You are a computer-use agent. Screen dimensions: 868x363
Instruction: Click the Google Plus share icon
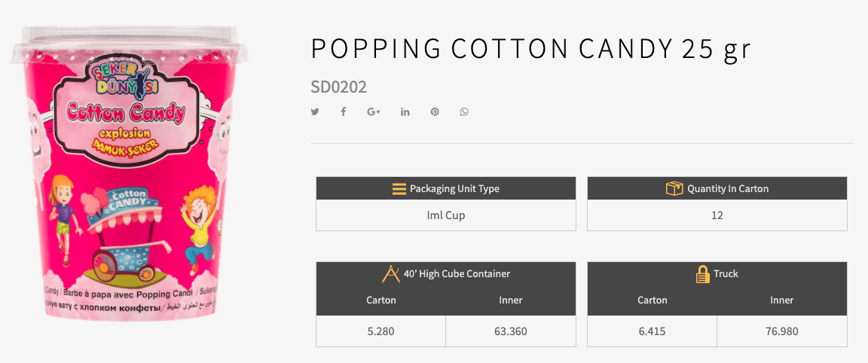374,111
